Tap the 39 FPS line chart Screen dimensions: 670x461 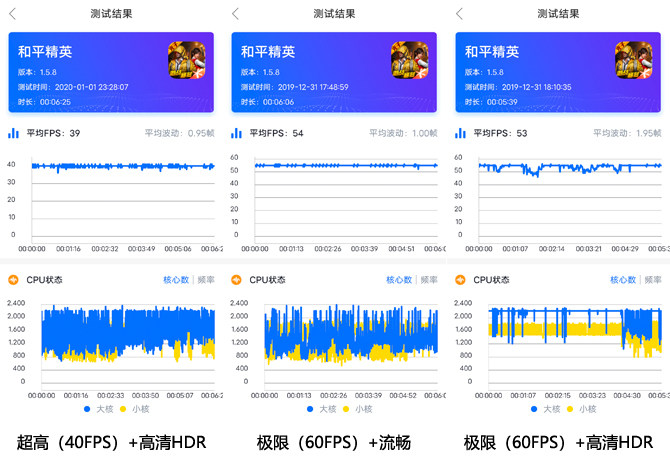(x=123, y=200)
